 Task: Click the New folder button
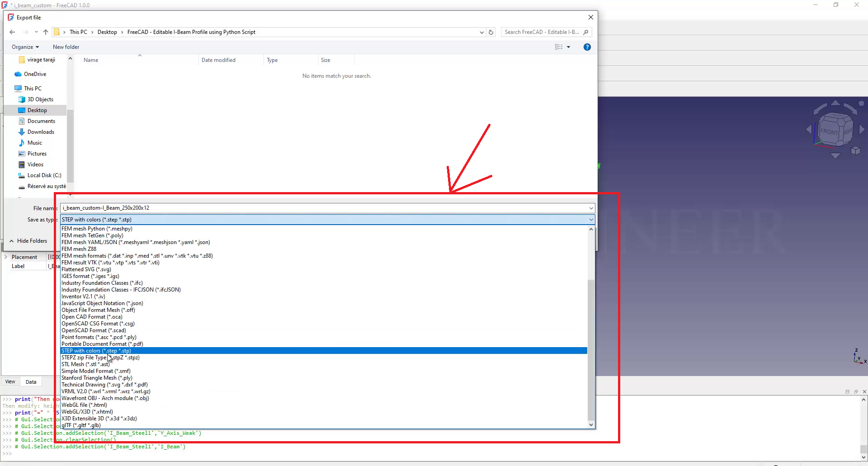click(66, 47)
